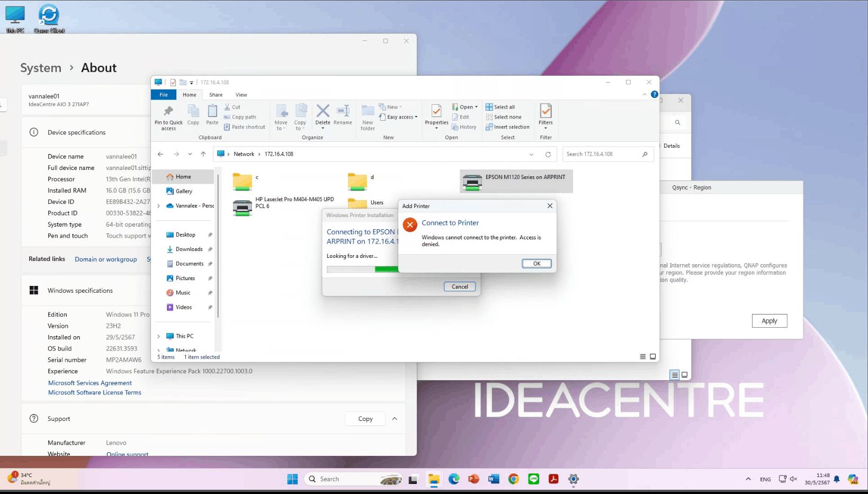Click Copy path in ribbon
868x494 pixels.
coord(240,117)
